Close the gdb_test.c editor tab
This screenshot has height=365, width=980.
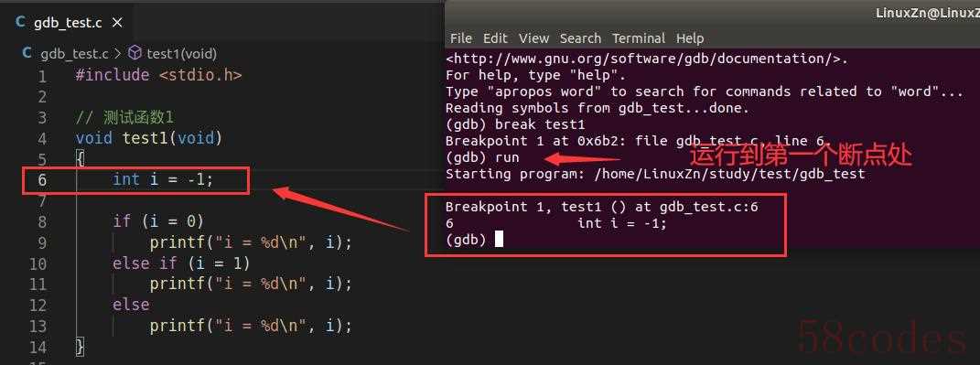click(x=117, y=23)
